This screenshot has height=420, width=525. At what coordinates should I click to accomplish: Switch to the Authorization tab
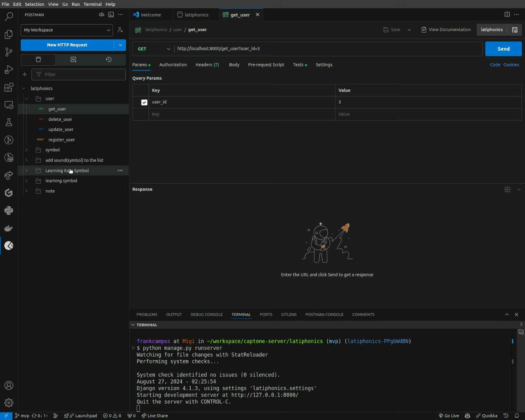pos(173,65)
